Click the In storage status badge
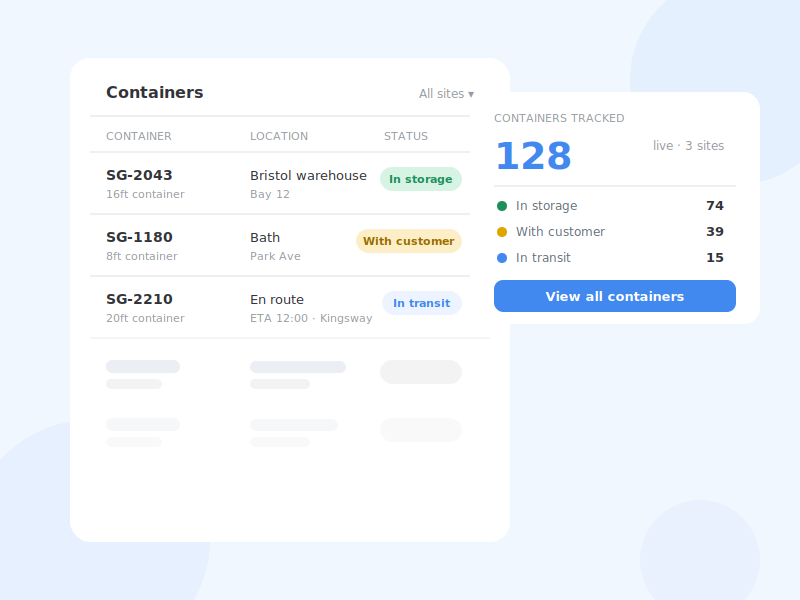Screen dimensions: 800x600 point(420,179)
